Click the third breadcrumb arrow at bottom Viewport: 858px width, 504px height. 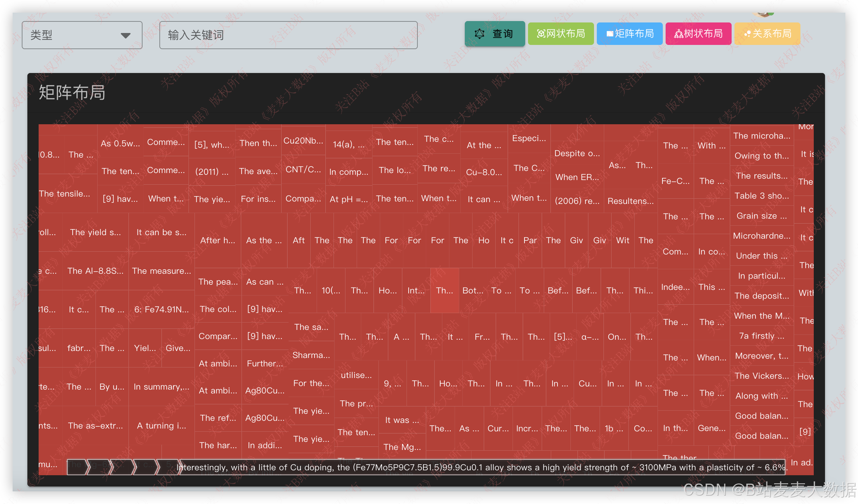point(122,467)
